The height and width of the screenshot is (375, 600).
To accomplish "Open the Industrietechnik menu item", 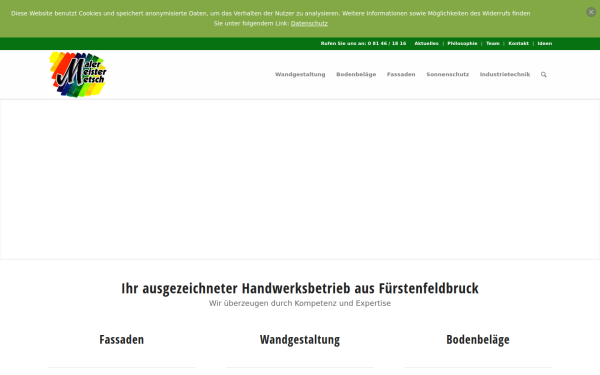I will click(505, 74).
